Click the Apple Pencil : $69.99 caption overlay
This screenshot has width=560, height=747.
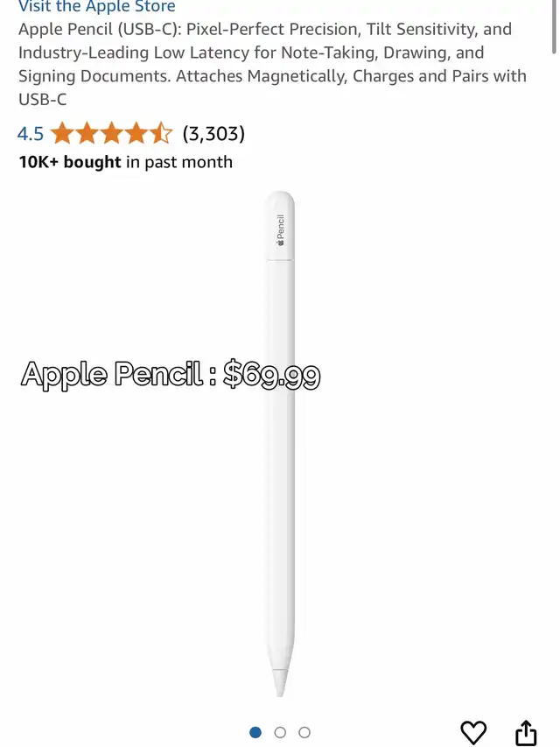[171, 375]
